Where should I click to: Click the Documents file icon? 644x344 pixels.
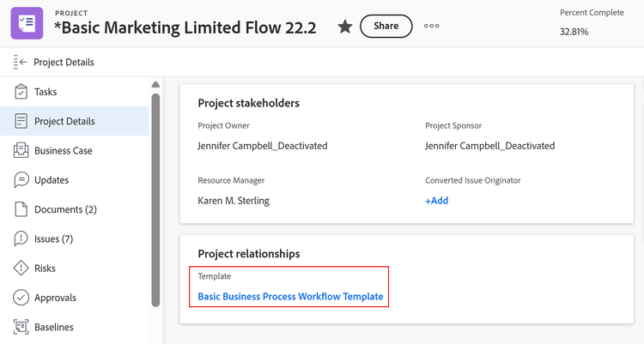point(21,209)
